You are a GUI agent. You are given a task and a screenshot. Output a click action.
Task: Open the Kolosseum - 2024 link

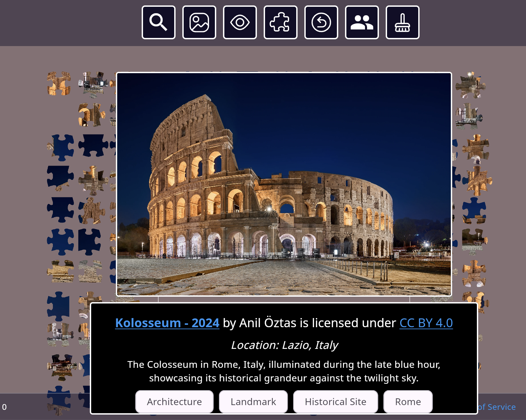coord(167,323)
